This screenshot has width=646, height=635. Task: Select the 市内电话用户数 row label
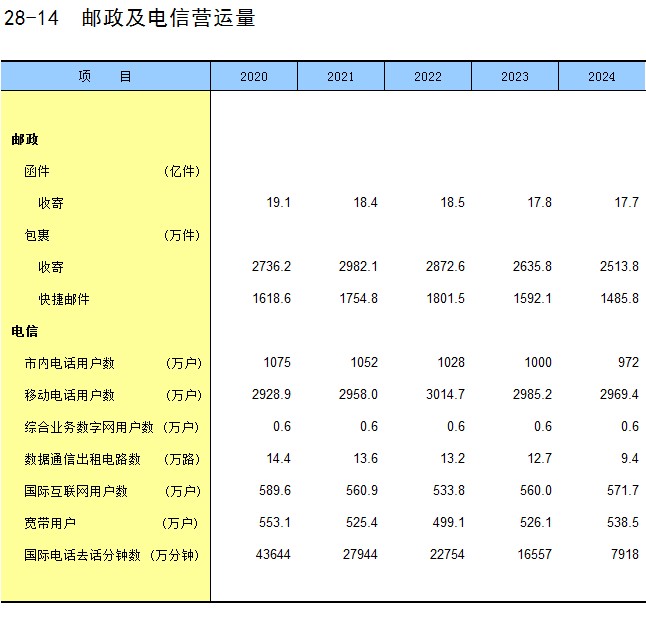69,363
